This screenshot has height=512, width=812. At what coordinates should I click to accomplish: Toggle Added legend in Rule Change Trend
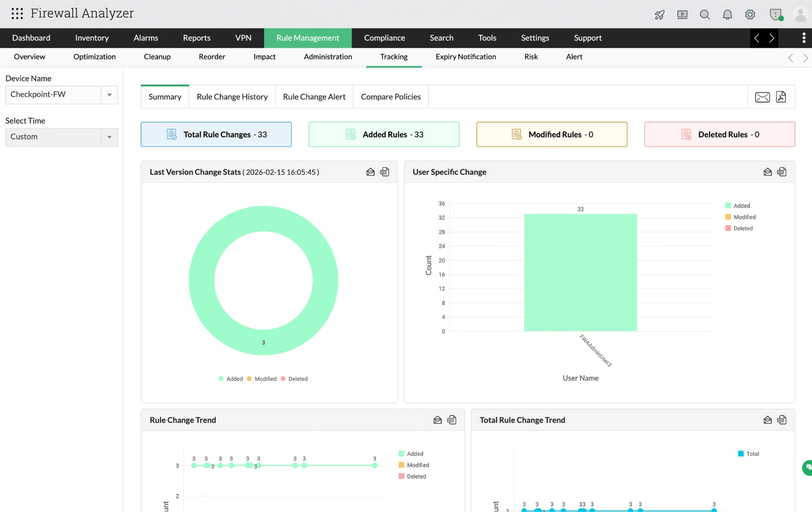411,454
